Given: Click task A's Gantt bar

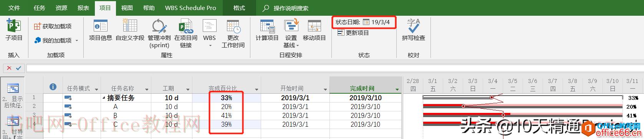Looking at the screenshot, I should tap(522, 106).
